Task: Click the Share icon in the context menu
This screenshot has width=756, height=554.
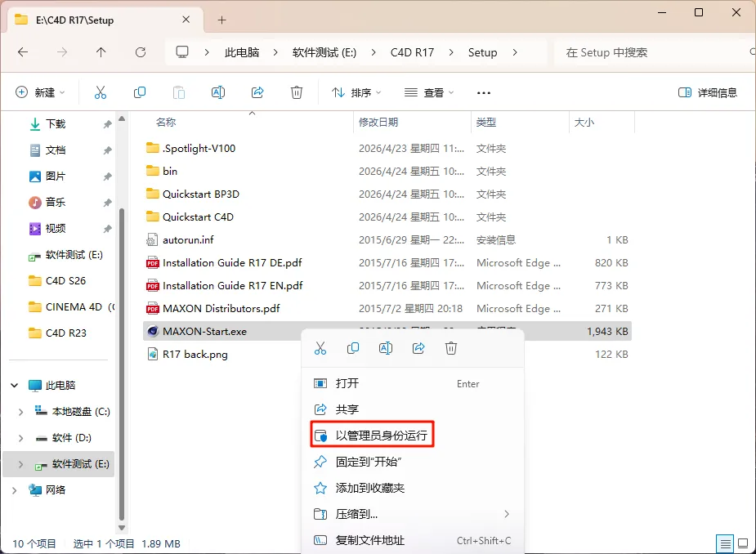Action: (418, 348)
